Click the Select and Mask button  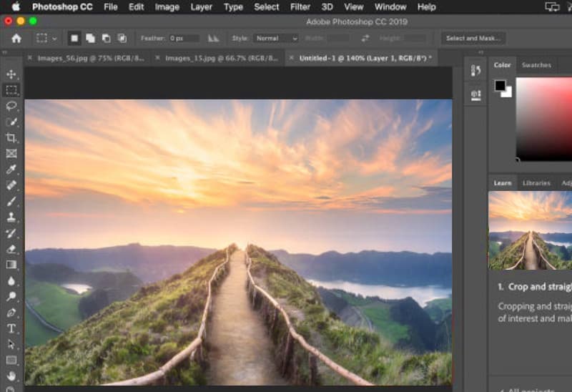(473, 39)
